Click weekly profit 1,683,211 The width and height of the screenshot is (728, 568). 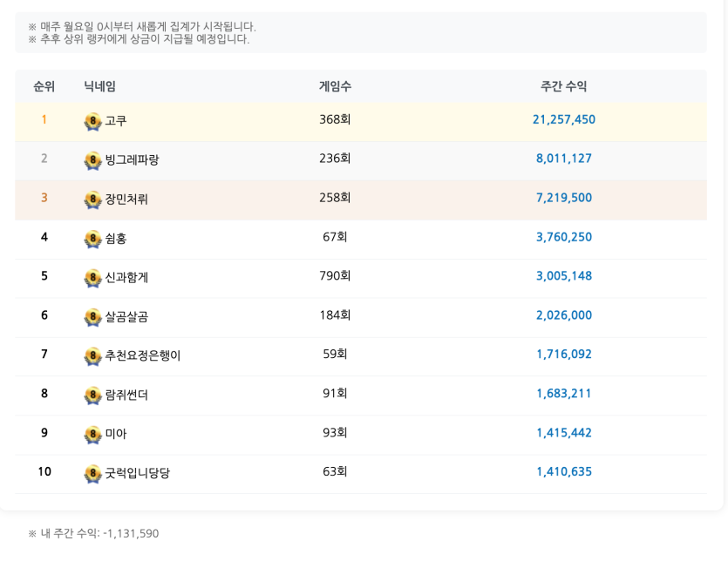[x=563, y=394]
